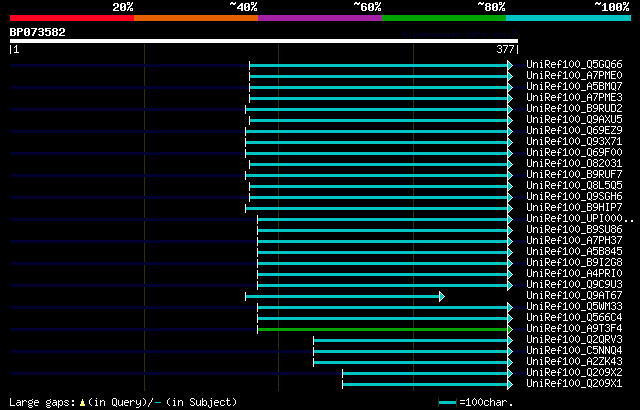Image resolution: width=640 pixels, height=410 pixels.
Task: Click the UniRef100_Q82031 label
Action: pos(574,164)
